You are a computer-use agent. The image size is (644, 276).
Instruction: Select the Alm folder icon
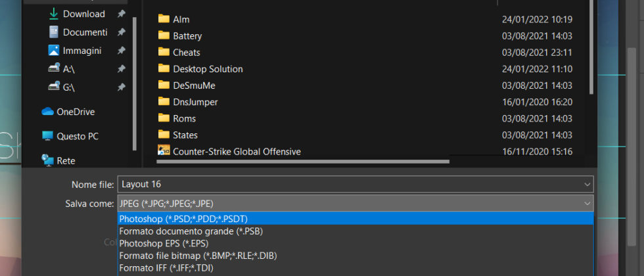click(164, 19)
